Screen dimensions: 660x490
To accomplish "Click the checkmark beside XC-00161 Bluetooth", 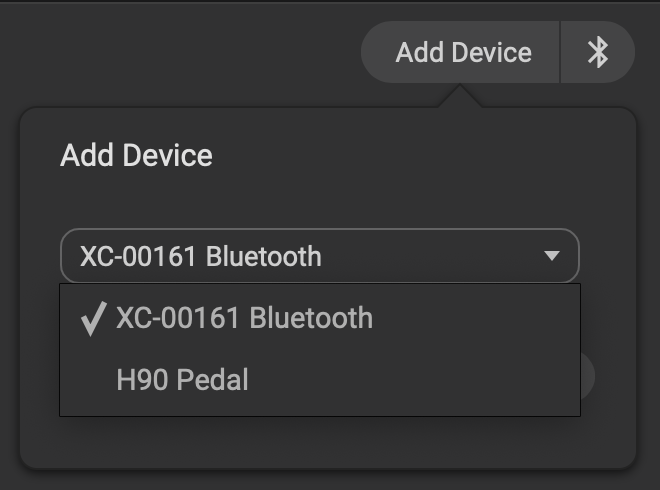I will coord(93,319).
